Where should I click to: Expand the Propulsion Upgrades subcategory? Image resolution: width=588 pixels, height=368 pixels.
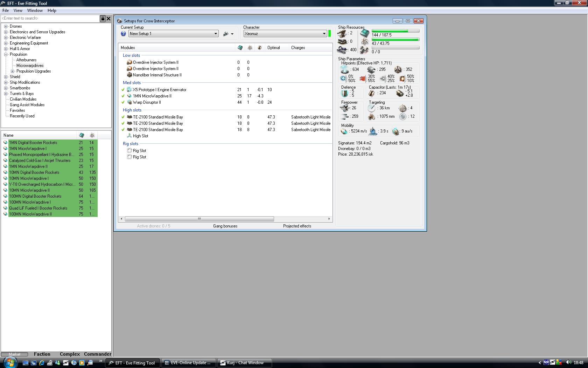[13, 71]
